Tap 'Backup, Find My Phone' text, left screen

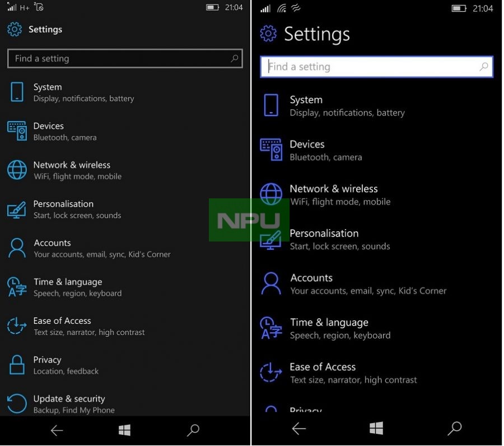[74, 410]
